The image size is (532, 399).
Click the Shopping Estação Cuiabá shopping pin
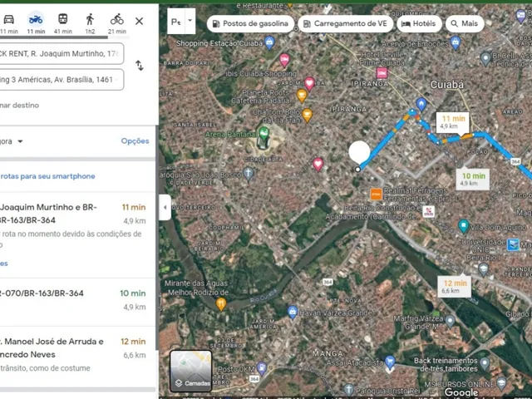[269, 42]
